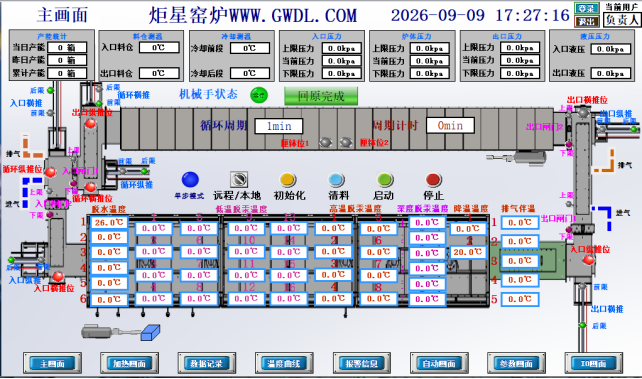The image size is (642, 379).
Task: Click the red 入口横推位 position lamp
Action: pyautogui.click(x=58, y=276)
